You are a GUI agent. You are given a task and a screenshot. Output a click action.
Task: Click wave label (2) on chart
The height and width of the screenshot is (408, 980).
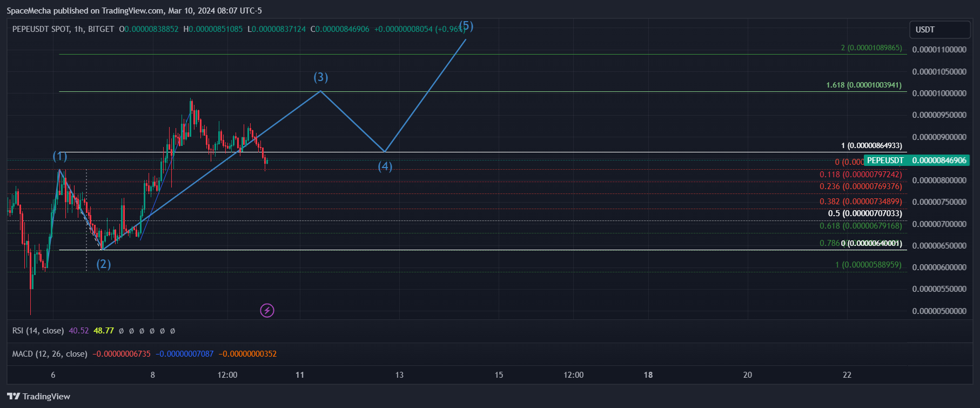tap(104, 264)
